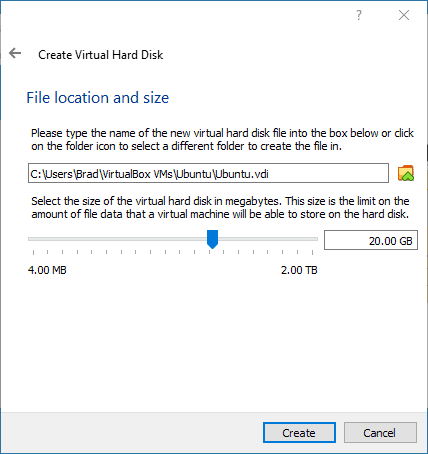The height and width of the screenshot is (454, 428).
Task: Click the slider track right of the handle
Action: coord(268,239)
